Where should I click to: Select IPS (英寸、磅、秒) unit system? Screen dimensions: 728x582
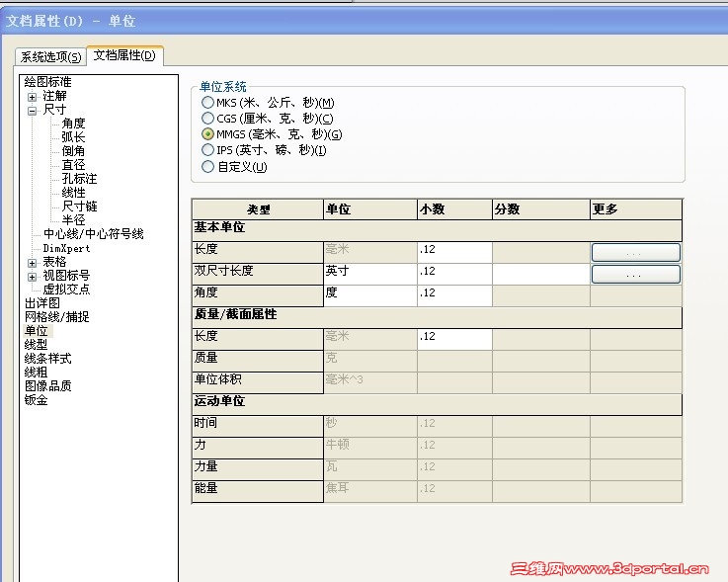click(x=208, y=150)
